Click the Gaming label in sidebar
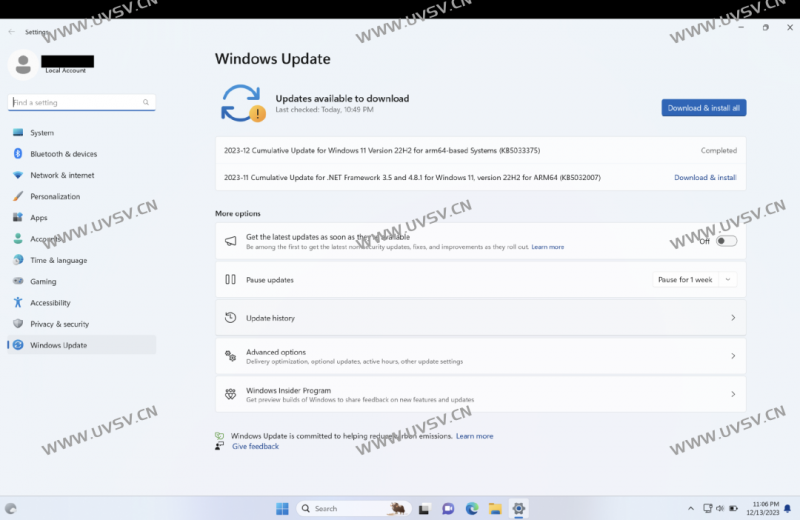This screenshot has width=800, height=520. pos(43,281)
